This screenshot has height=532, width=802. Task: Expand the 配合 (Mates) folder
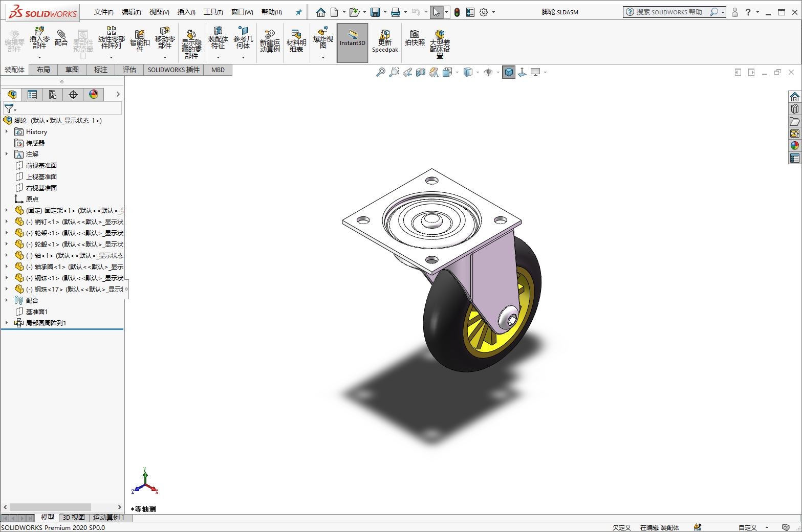point(7,300)
